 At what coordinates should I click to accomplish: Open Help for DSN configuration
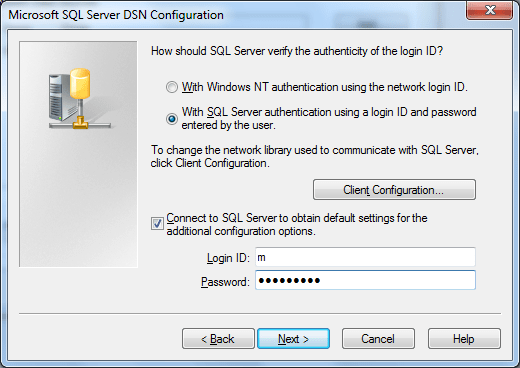click(x=464, y=339)
